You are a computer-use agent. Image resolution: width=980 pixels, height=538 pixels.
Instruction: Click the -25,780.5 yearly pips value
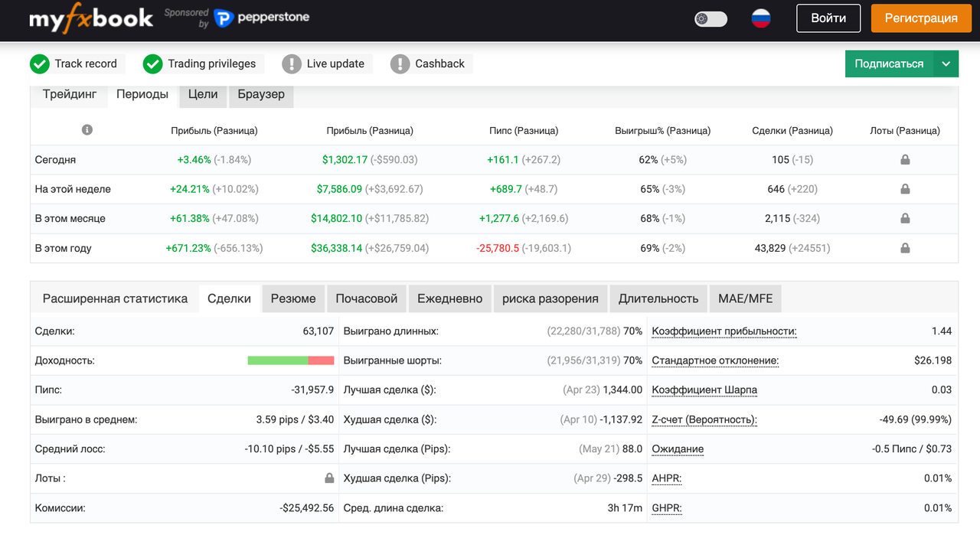tap(498, 248)
